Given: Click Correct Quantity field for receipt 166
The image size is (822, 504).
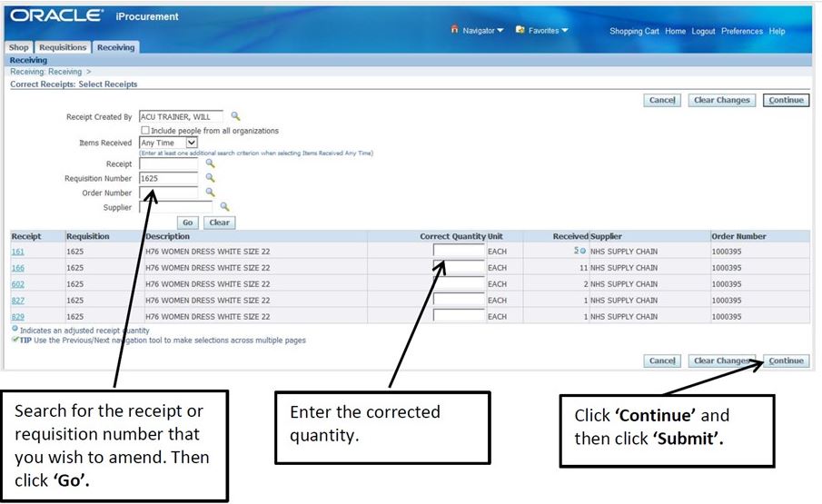Looking at the screenshot, I should 460,267.
